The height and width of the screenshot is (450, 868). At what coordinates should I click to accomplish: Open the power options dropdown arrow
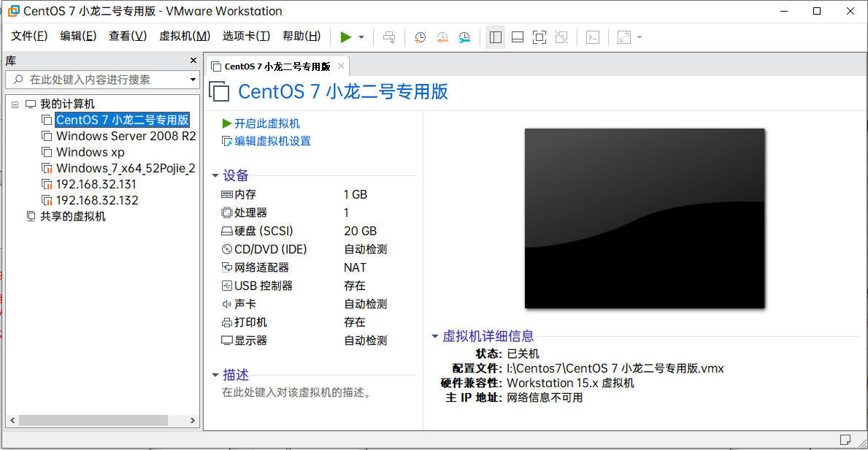pyautogui.click(x=361, y=37)
